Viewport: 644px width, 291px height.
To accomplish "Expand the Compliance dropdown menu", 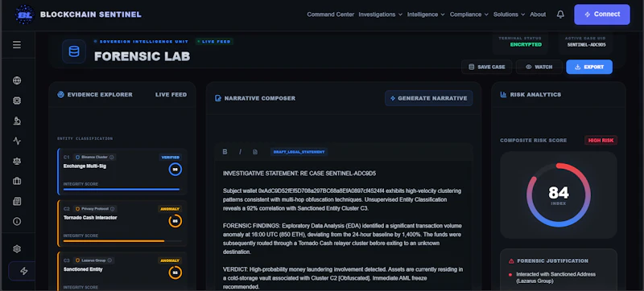I will (469, 14).
